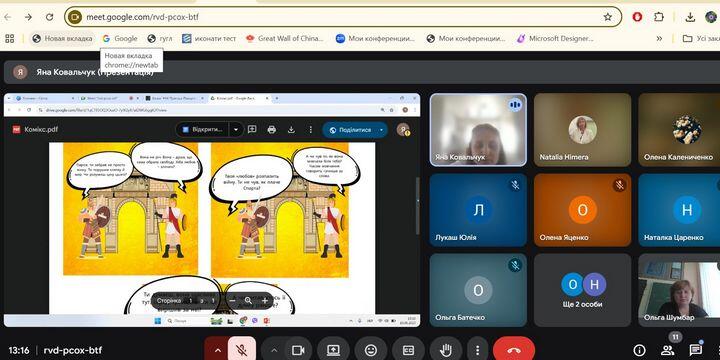Open the camera site permissions icon in address bar

coord(74,17)
